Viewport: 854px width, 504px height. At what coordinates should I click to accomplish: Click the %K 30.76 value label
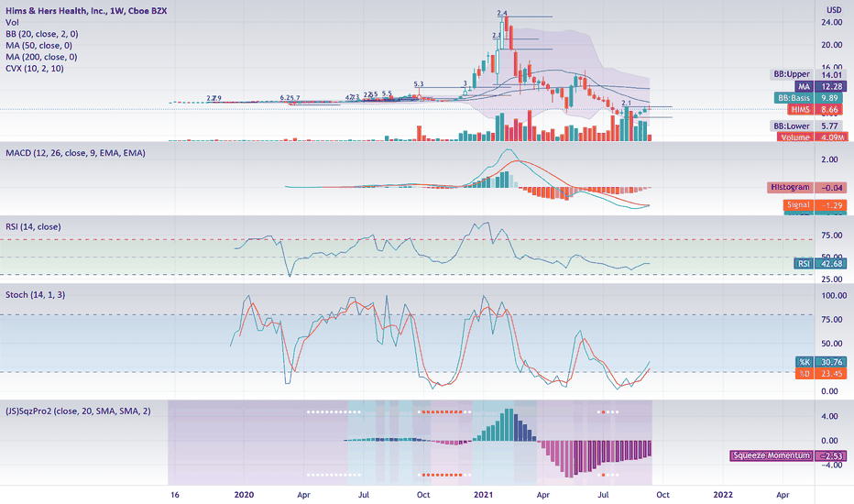[821, 362]
